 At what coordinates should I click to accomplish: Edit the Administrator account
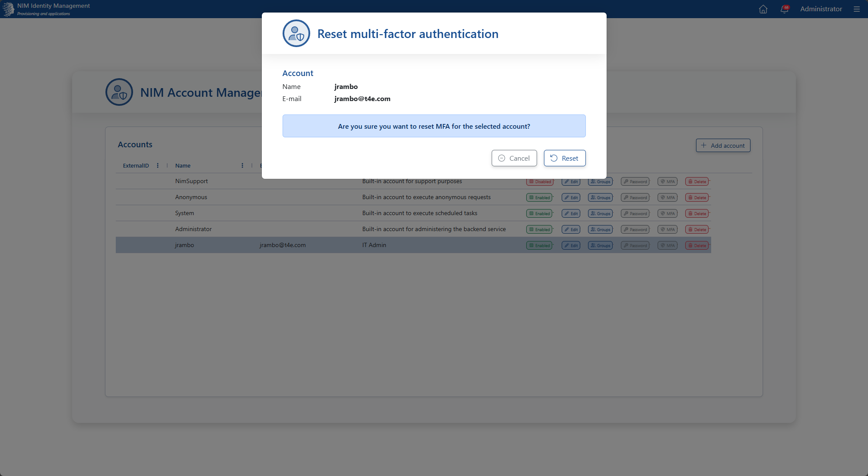[571, 229]
